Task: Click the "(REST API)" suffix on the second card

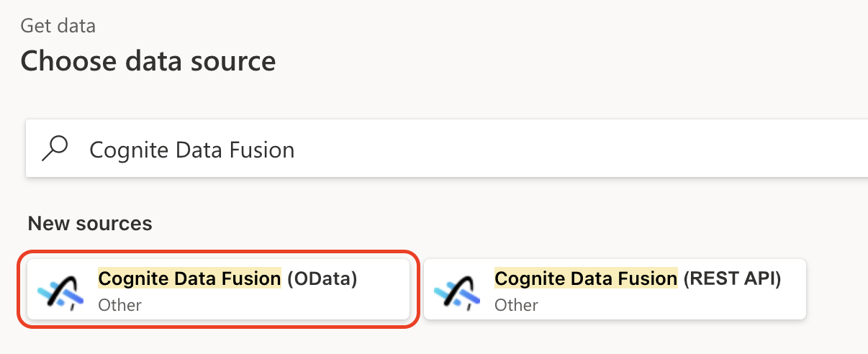Action: [731, 278]
